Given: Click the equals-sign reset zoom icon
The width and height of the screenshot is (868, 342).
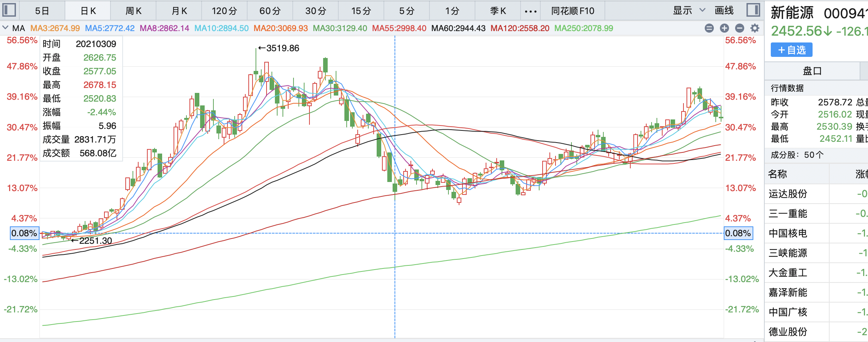Looking at the screenshot, I should pyautogui.click(x=709, y=28).
